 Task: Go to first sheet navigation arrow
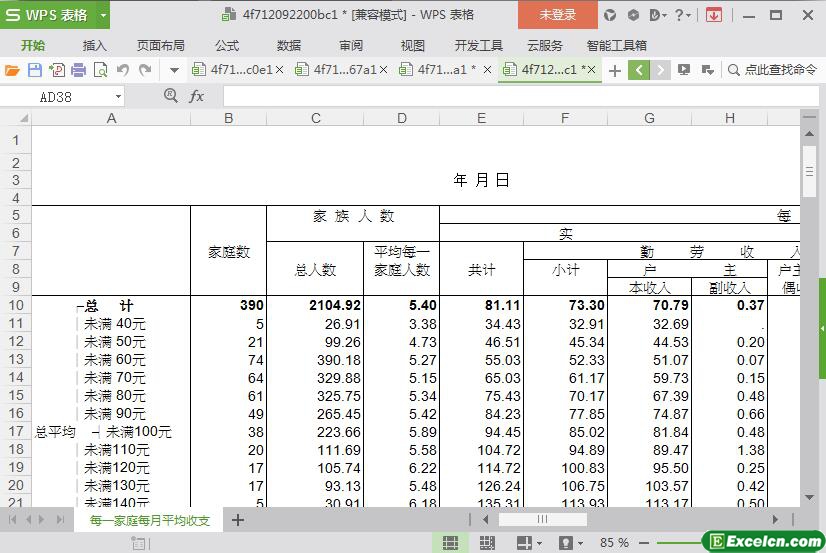pyautogui.click(x=13, y=520)
